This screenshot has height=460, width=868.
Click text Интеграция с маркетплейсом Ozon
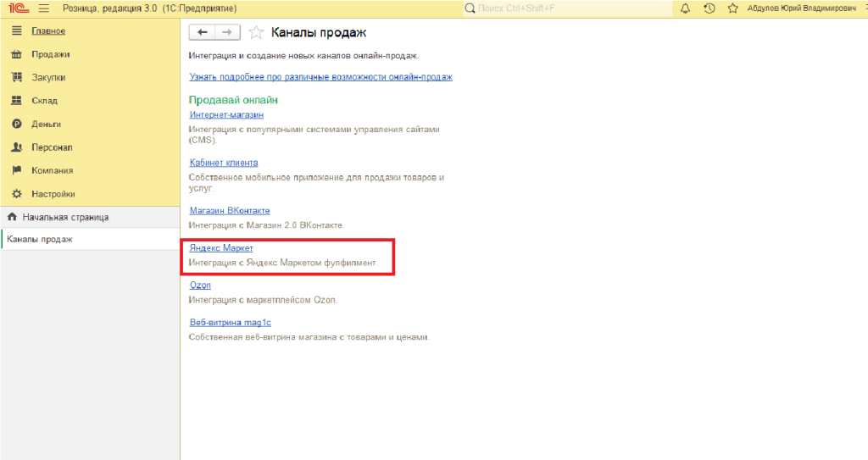(x=263, y=300)
